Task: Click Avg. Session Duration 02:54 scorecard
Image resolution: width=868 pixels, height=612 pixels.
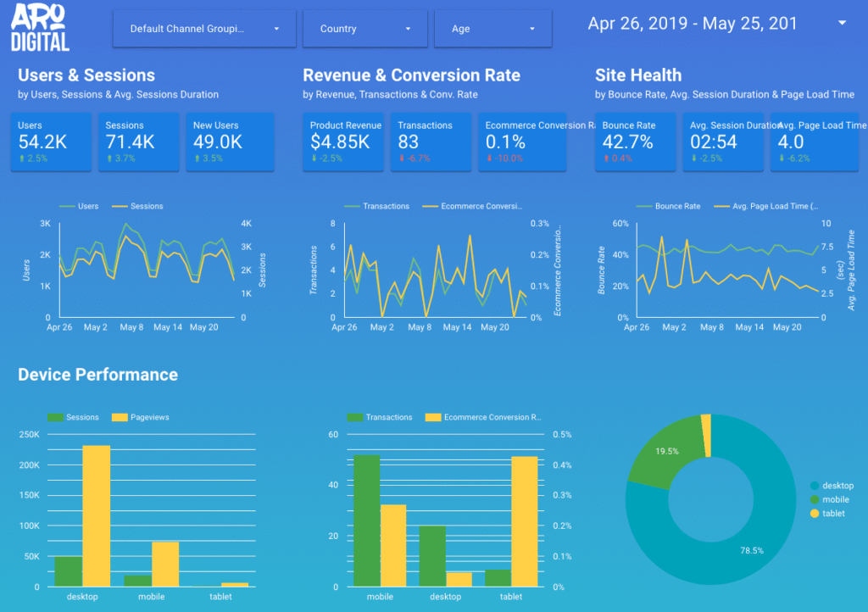Action: (723, 142)
